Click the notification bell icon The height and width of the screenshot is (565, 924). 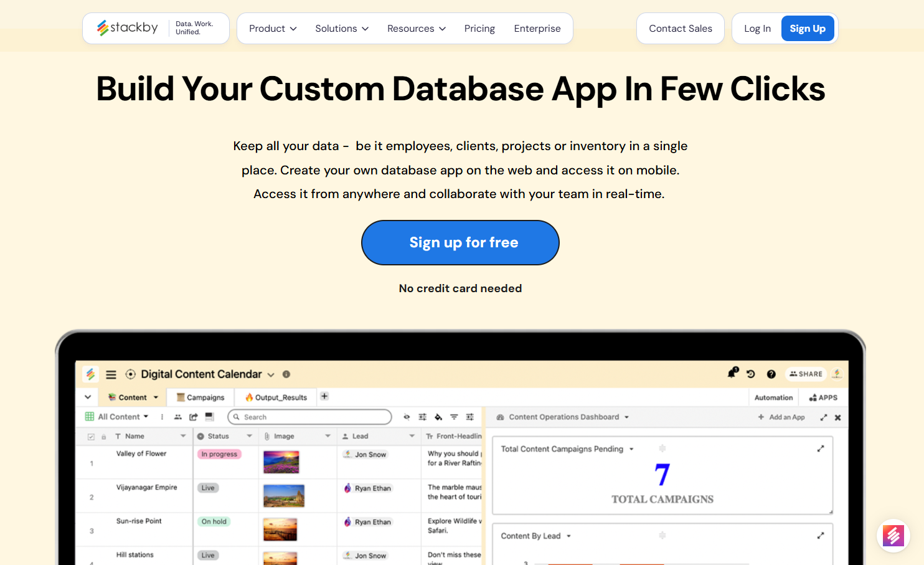click(732, 373)
